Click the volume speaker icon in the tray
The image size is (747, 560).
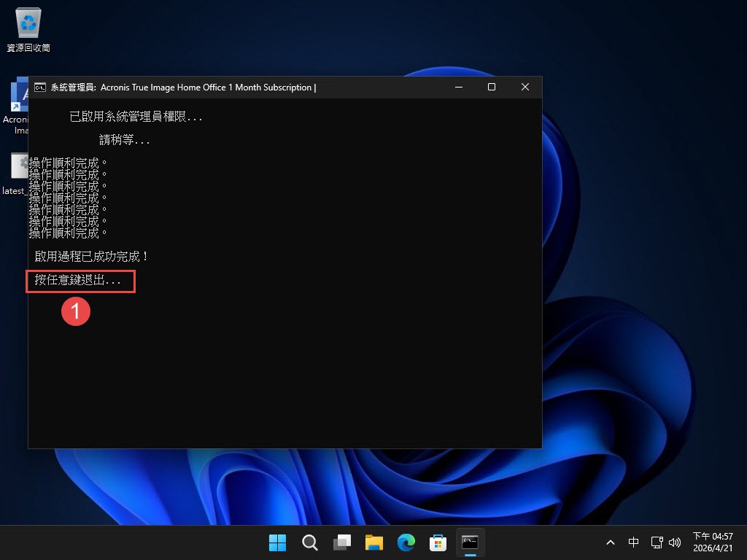pos(675,542)
